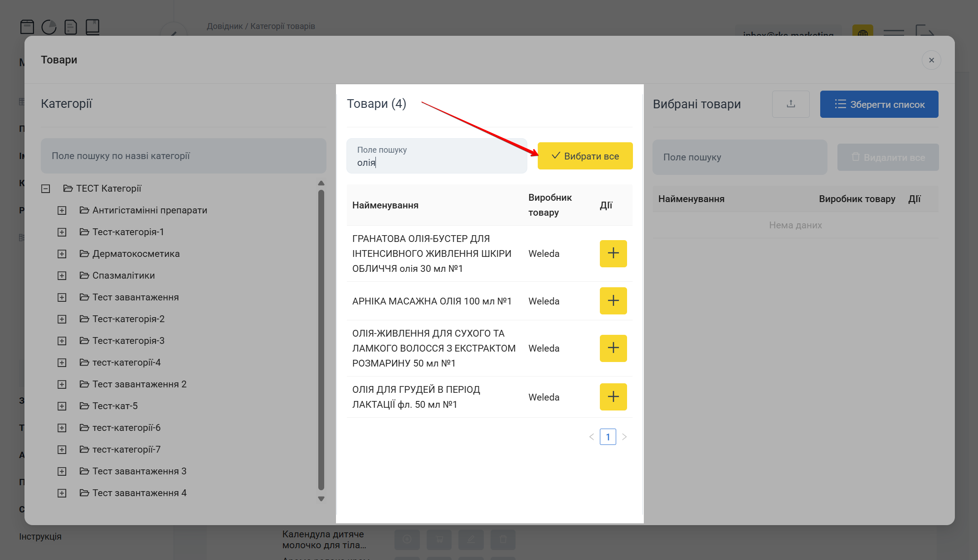Click the book icon in top toolbar
978x560 pixels.
(92, 27)
